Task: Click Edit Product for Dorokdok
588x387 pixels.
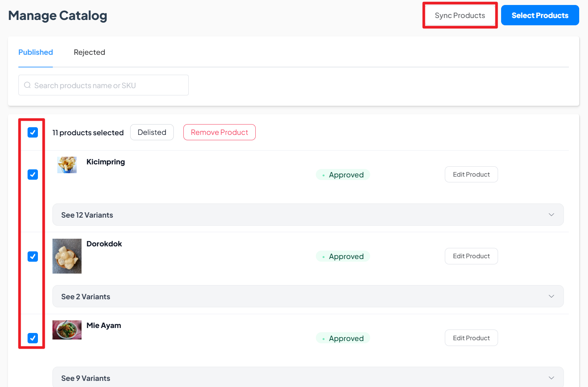Action: pos(471,256)
